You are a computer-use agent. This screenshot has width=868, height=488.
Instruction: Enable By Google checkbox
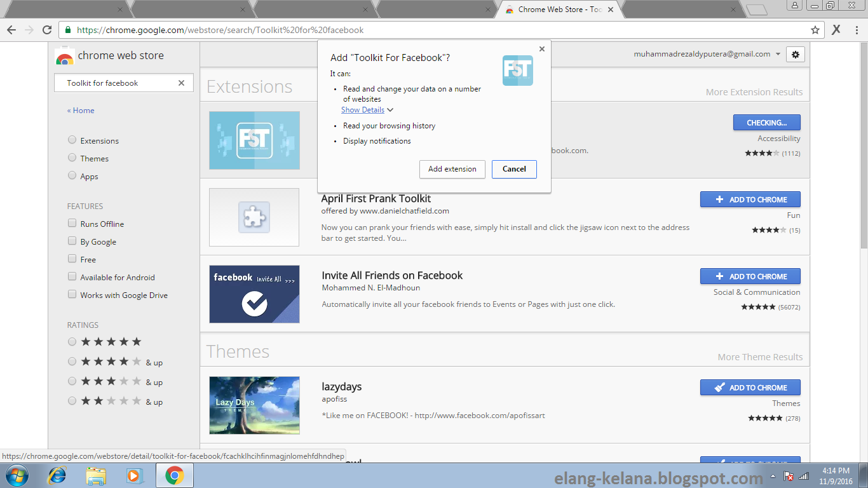72,241
